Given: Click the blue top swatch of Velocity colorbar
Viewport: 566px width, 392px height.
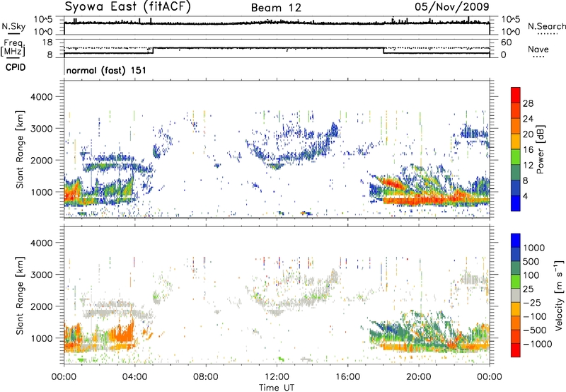Looking at the screenshot, I should (x=516, y=241).
